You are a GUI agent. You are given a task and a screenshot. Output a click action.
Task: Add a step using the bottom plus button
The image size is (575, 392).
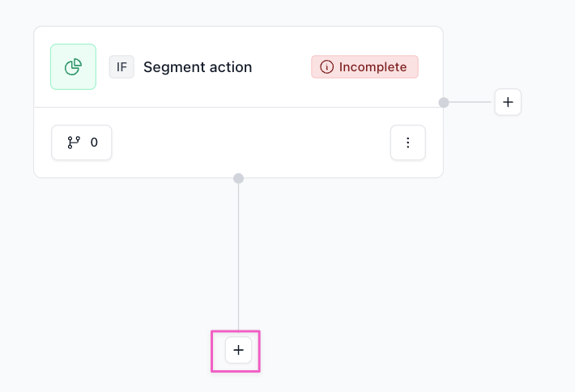(238, 350)
